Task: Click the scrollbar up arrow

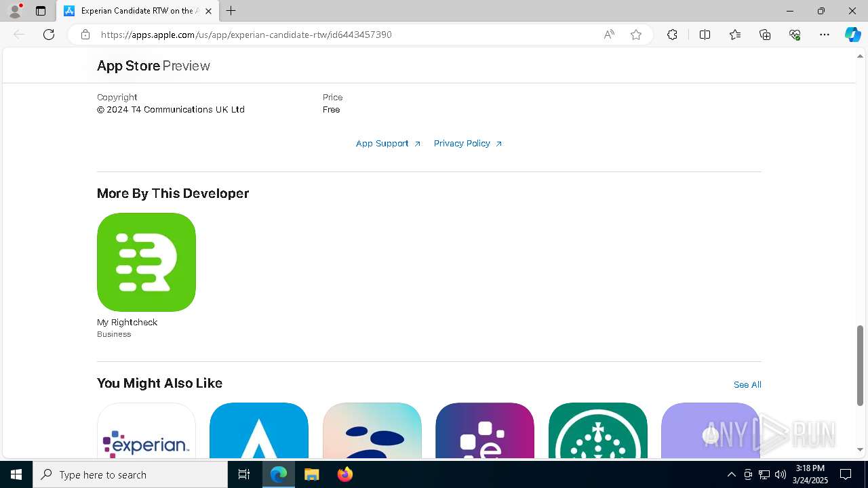Action: pos(861,56)
